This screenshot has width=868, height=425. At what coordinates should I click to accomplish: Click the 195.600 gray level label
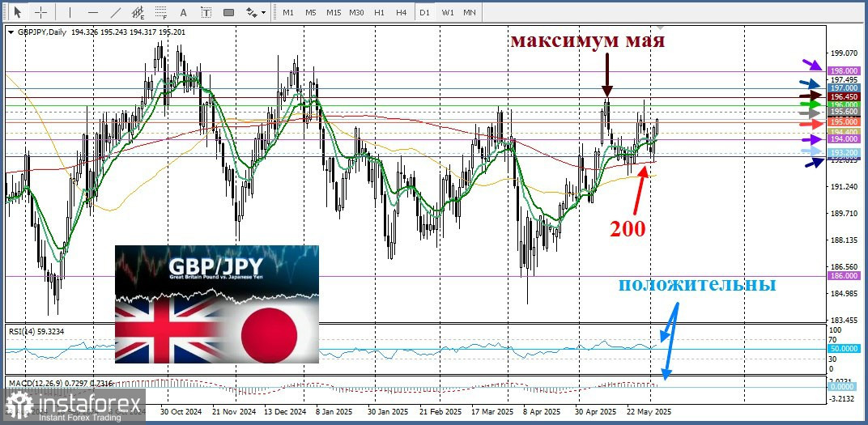click(x=844, y=112)
